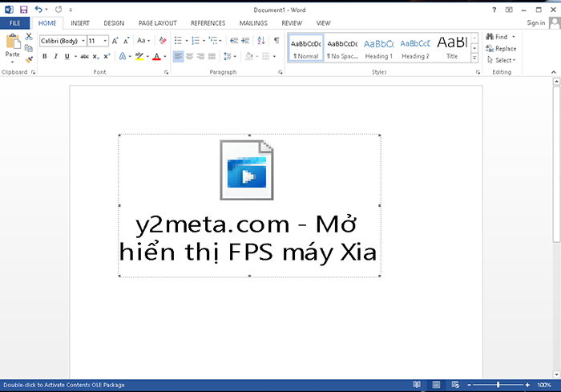Shrink font size with the smaller A
The width and height of the screenshot is (561, 392).
[127, 41]
